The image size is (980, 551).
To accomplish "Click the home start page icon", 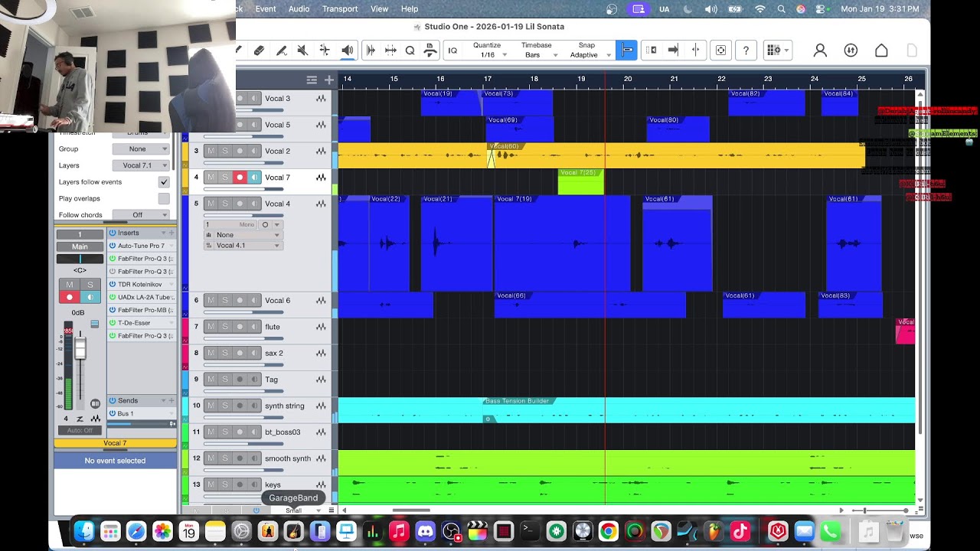I will click(x=881, y=51).
